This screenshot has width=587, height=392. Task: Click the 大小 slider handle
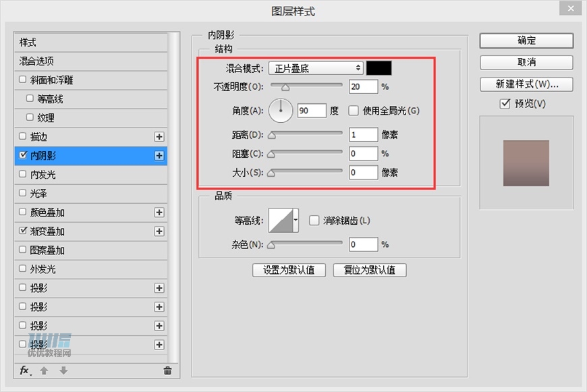coord(271,173)
